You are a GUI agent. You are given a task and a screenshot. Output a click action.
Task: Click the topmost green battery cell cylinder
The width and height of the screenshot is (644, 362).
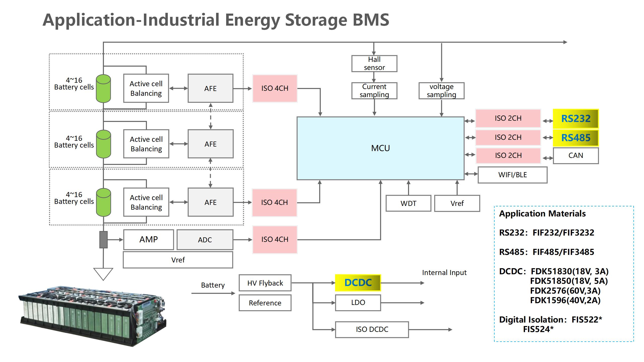point(103,88)
